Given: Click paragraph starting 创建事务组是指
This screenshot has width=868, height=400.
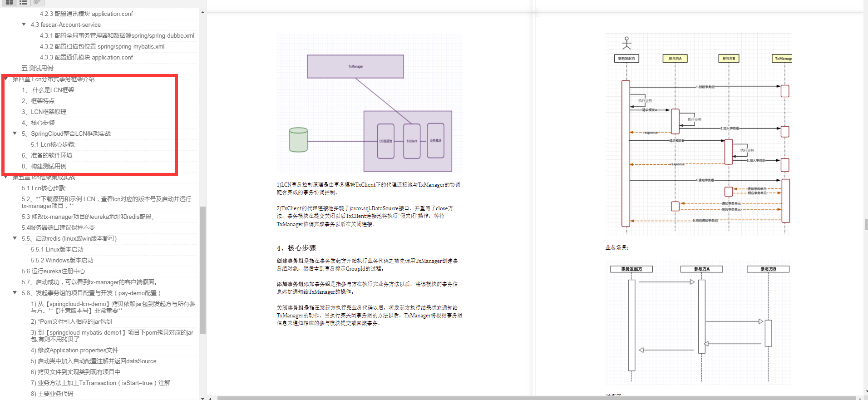Looking at the screenshot, I should pyautogui.click(x=367, y=265).
